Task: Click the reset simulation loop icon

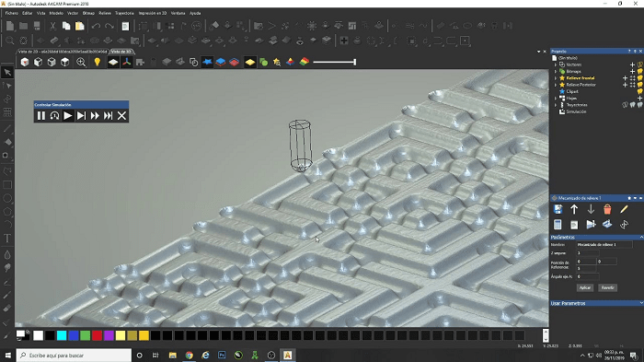Action: coord(54,116)
